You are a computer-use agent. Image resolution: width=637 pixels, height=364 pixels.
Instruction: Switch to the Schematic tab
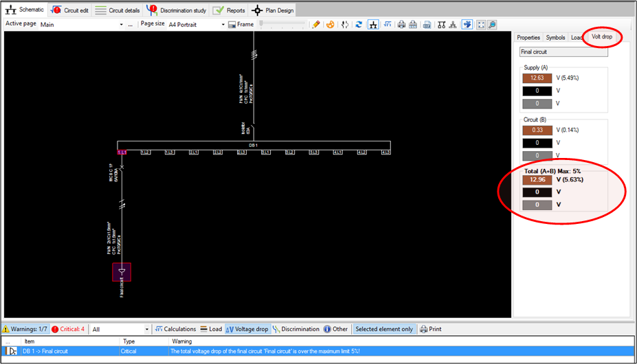coord(25,10)
